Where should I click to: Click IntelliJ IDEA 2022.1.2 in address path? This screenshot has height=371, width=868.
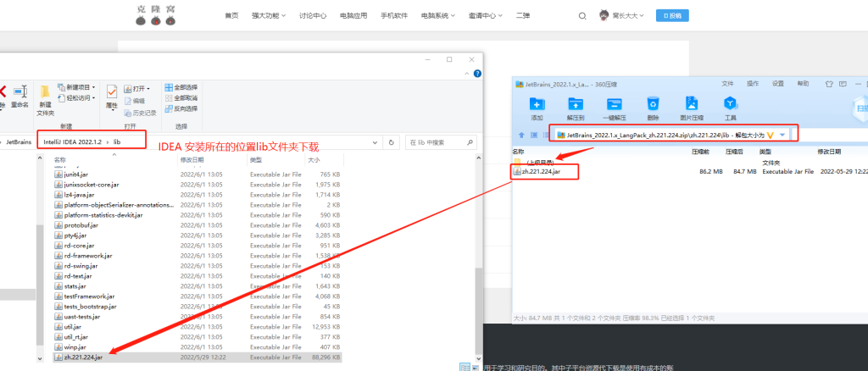(71, 142)
